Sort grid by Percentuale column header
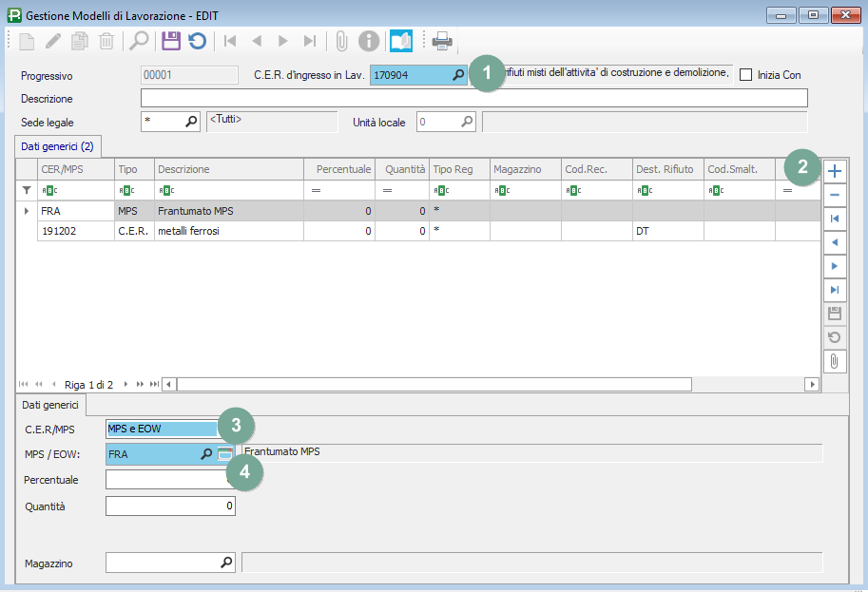Image resolution: width=868 pixels, height=592 pixels. coord(340,169)
